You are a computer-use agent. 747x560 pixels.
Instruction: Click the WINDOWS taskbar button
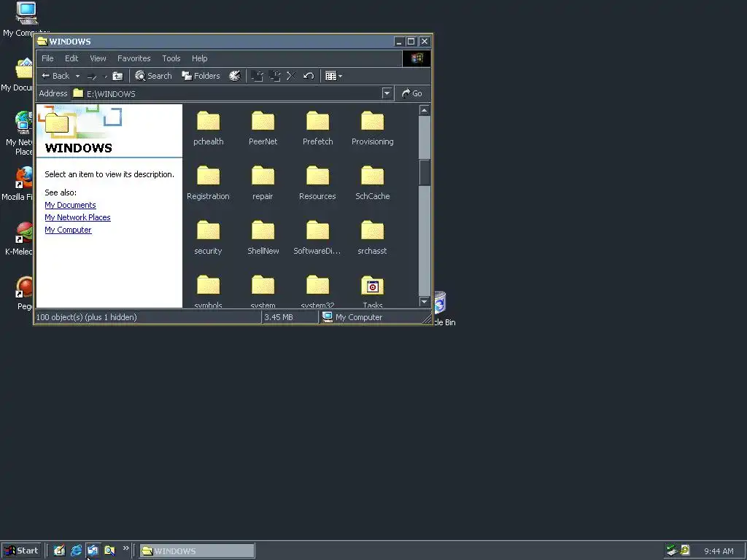tap(197, 551)
